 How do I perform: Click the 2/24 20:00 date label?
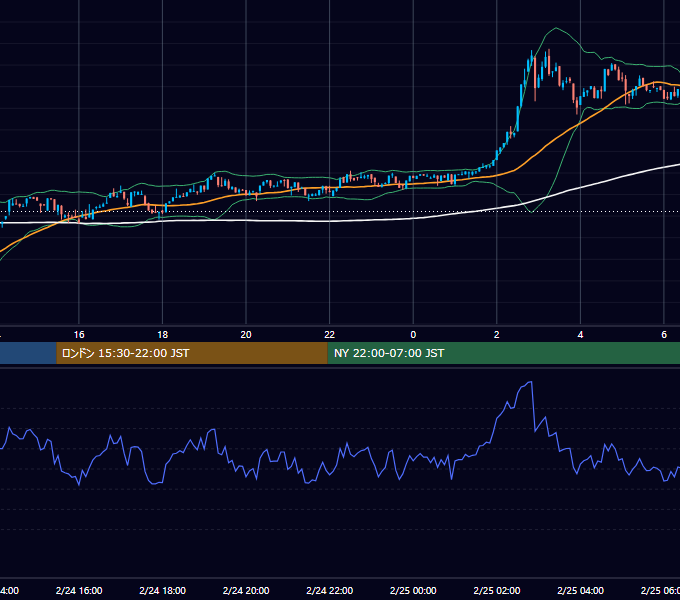pos(246,590)
